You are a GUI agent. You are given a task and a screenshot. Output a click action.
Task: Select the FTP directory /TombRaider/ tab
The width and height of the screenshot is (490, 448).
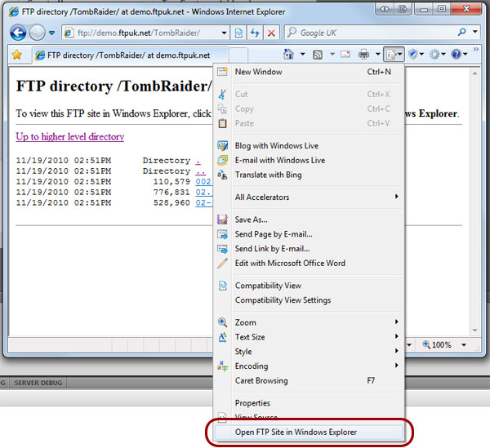pos(130,55)
